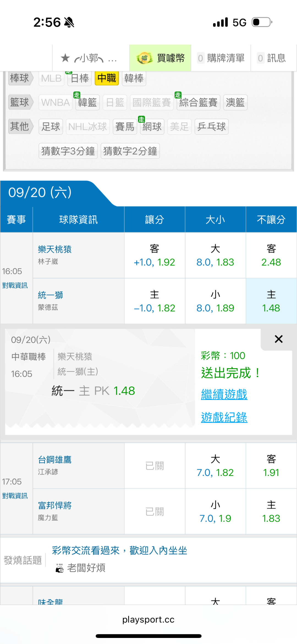Select the 其他 category label

coord(20,127)
